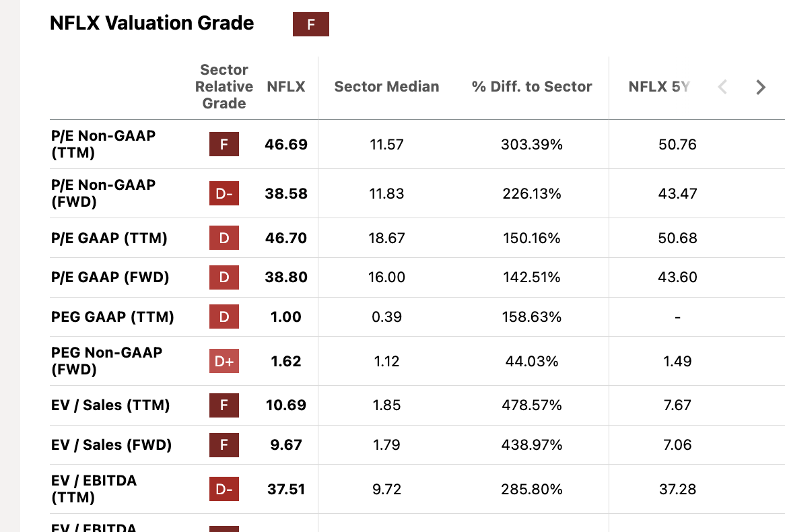Click the NFLX 5Y column header
Viewport: 785px width, 532px height.
(658, 87)
